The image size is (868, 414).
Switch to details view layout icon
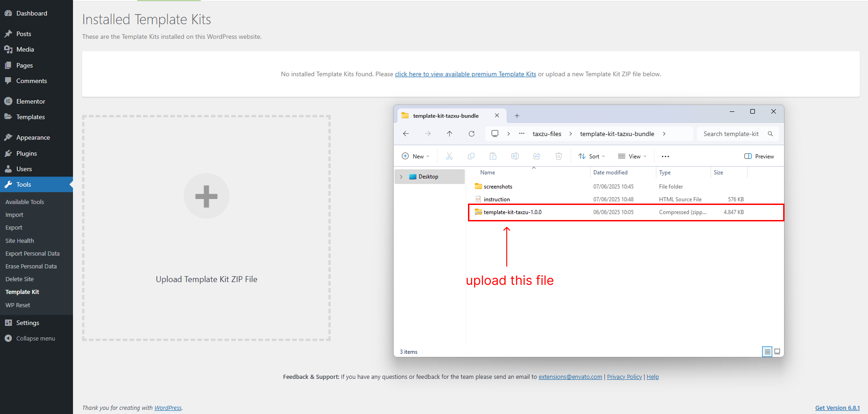767,351
